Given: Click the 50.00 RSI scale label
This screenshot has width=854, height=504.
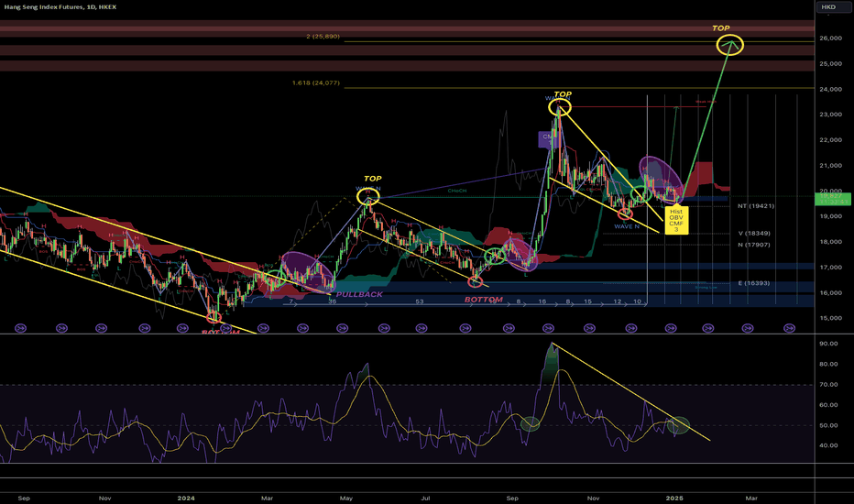Looking at the screenshot, I should click(x=828, y=425).
